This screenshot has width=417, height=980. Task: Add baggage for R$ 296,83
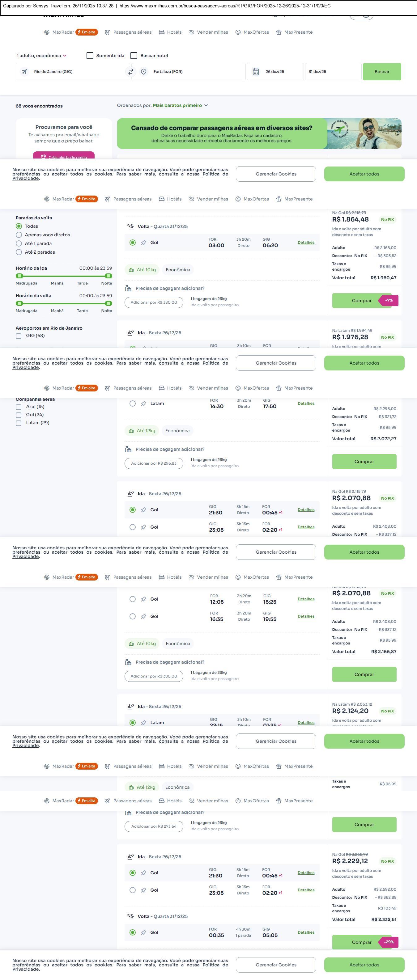154,463
